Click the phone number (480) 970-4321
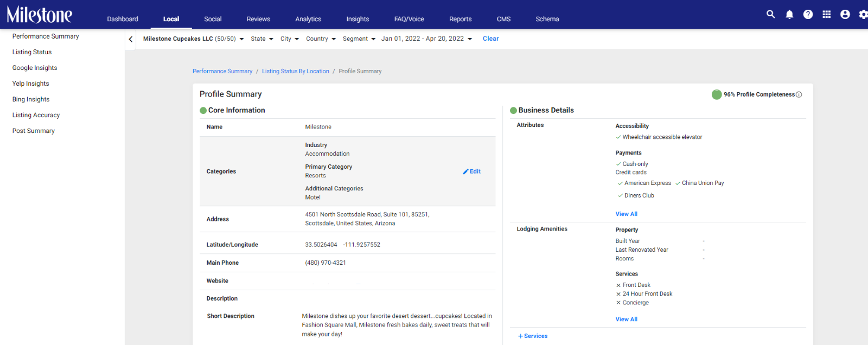 point(325,263)
